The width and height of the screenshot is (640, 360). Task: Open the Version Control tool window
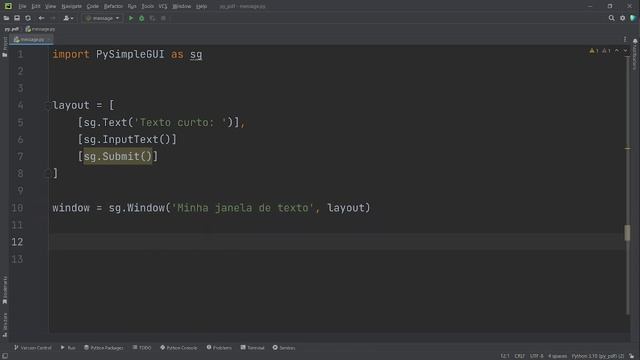(x=33, y=348)
